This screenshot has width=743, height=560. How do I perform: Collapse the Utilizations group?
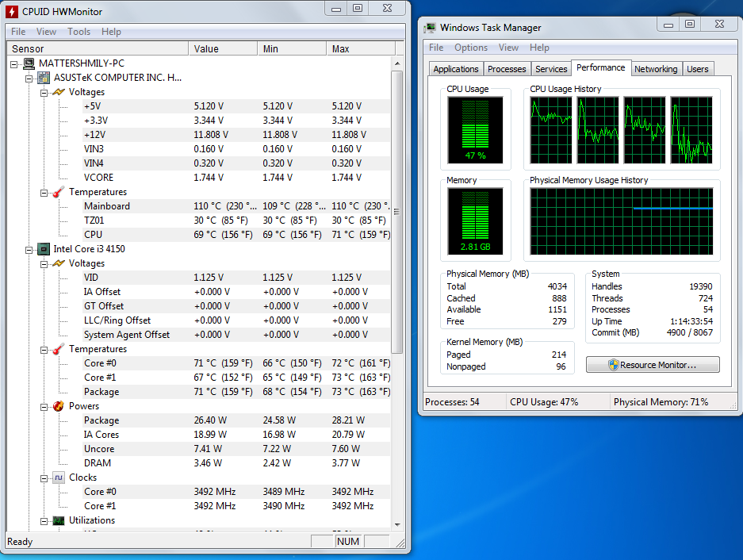click(44, 521)
